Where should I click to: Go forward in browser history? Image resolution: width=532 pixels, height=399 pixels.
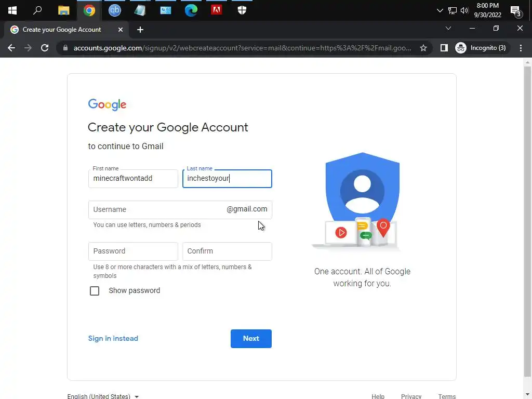tap(28, 48)
